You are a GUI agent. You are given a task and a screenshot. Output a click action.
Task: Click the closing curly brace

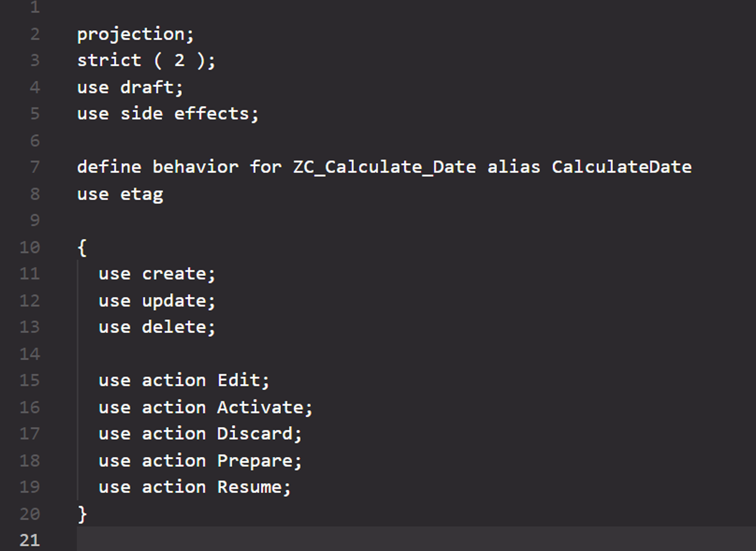coord(82,515)
